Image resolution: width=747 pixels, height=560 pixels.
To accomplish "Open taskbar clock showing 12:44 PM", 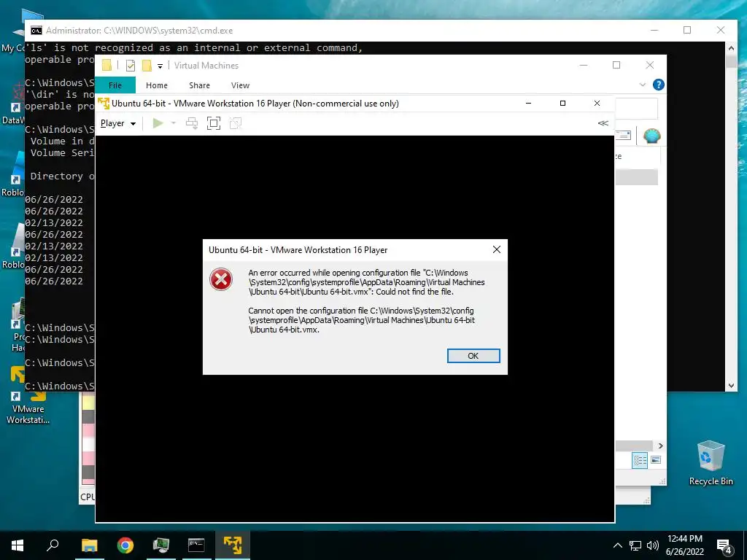I will pyautogui.click(x=684, y=545).
